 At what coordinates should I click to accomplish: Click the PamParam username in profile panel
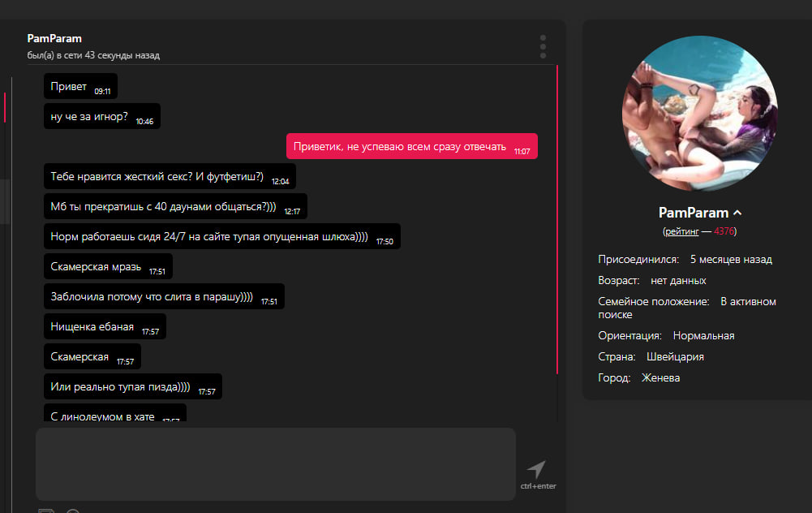693,213
